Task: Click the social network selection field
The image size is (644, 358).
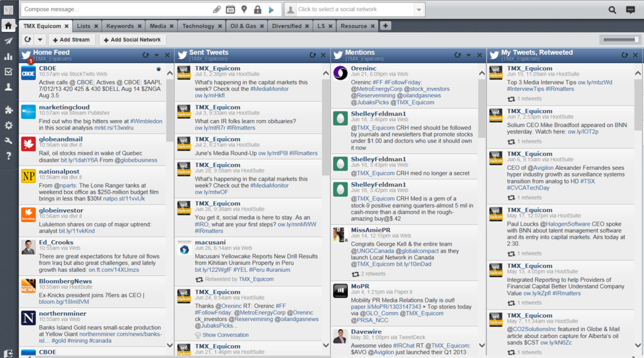Action: pyautogui.click(x=354, y=9)
